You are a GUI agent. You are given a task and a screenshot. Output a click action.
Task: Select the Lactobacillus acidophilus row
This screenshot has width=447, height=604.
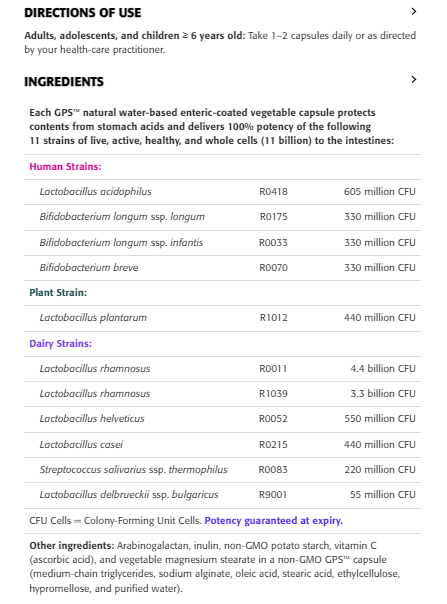(x=222, y=192)
